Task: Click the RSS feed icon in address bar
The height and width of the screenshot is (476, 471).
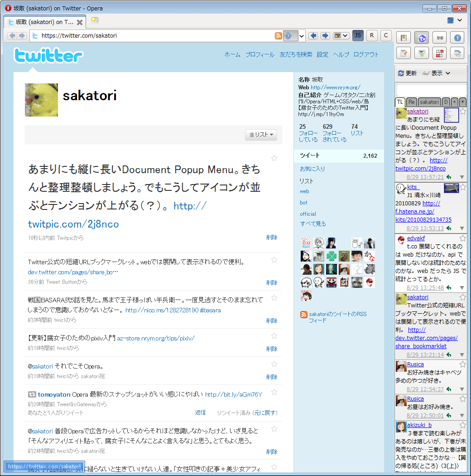Action: click(278, 36)
